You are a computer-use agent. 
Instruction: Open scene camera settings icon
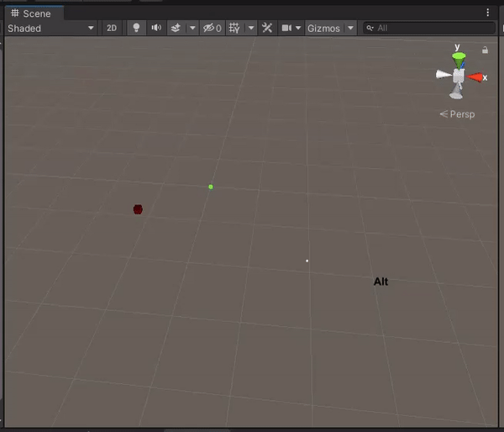286,29
